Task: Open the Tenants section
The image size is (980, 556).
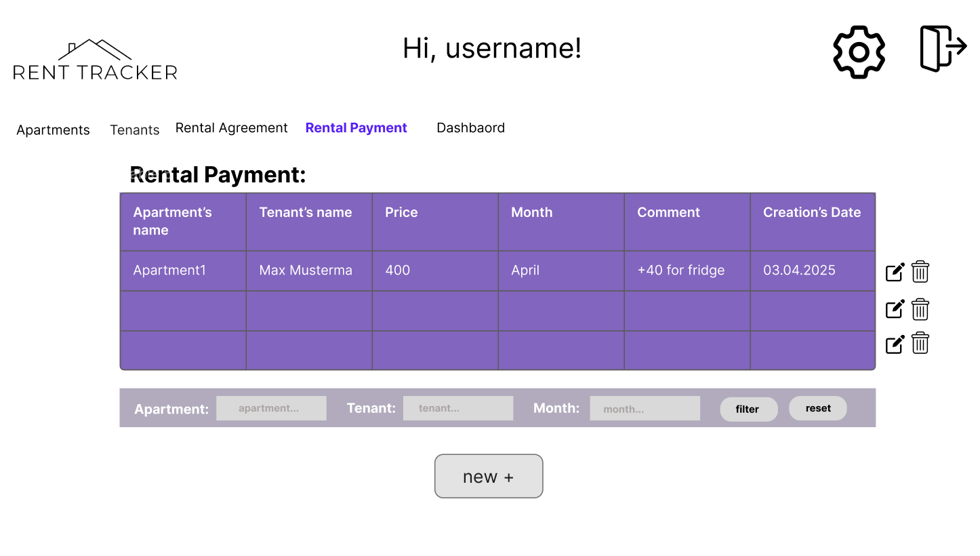Action: [134, 130]
